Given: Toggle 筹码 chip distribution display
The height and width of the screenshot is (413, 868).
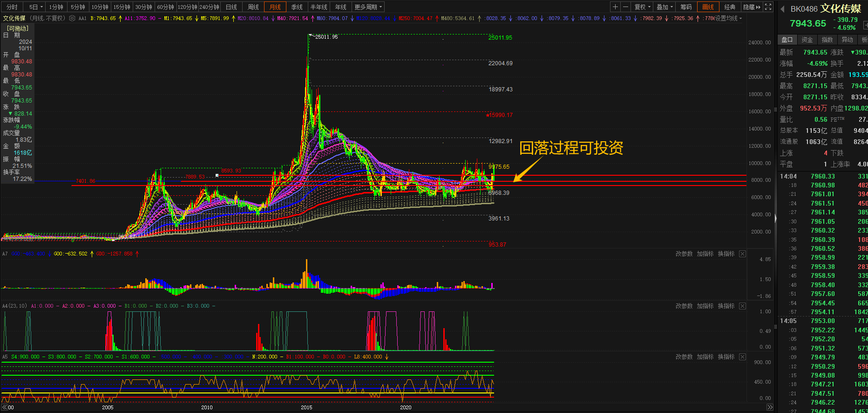Looking at the screenshot, I should click(x=686, y=7).
